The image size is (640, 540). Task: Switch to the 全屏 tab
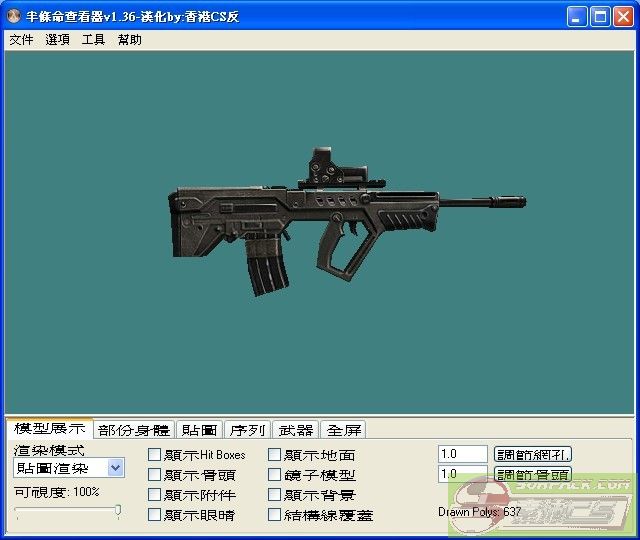[x=344, y=430]
